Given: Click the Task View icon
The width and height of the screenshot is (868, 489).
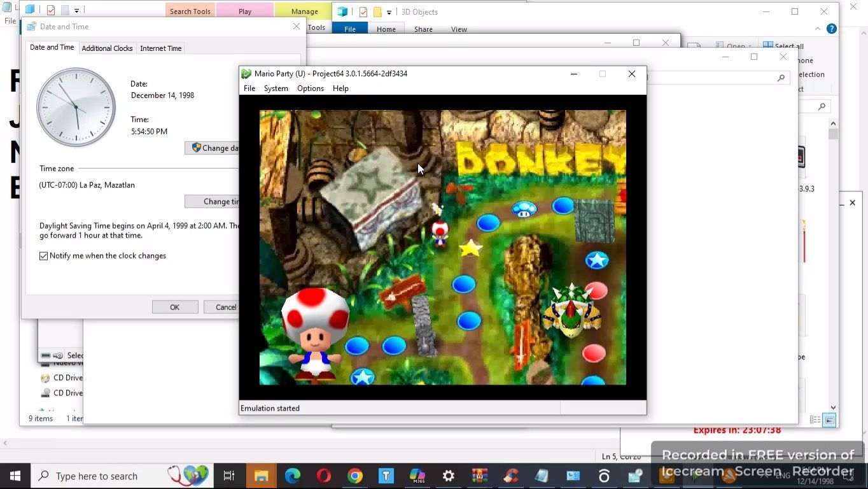Looking at the screenshot, I should click(229, 476).
